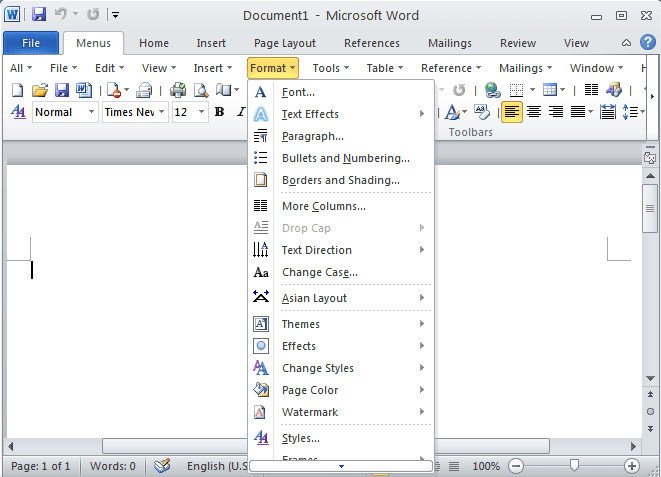661x477 pixels.
Task: Click the Font color A icon
Action: [452, 112]
